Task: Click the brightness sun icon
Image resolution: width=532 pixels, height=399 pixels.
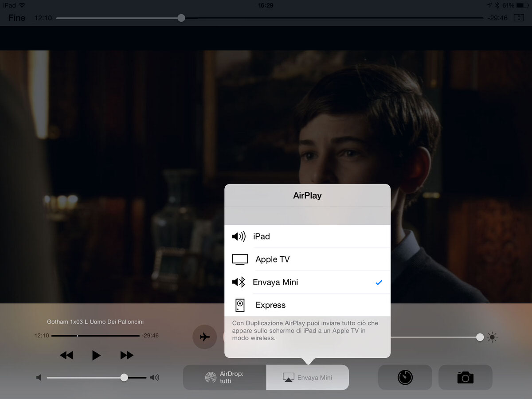Action: [x=492, y=337]
